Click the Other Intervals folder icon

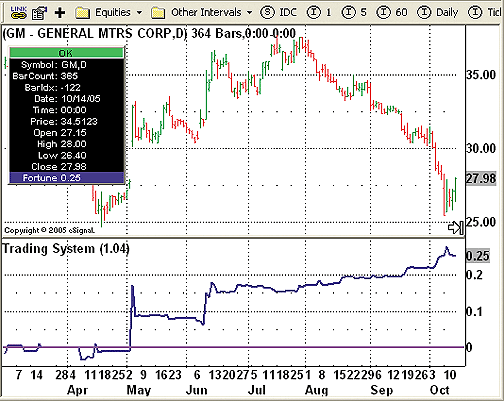point(158,13)
